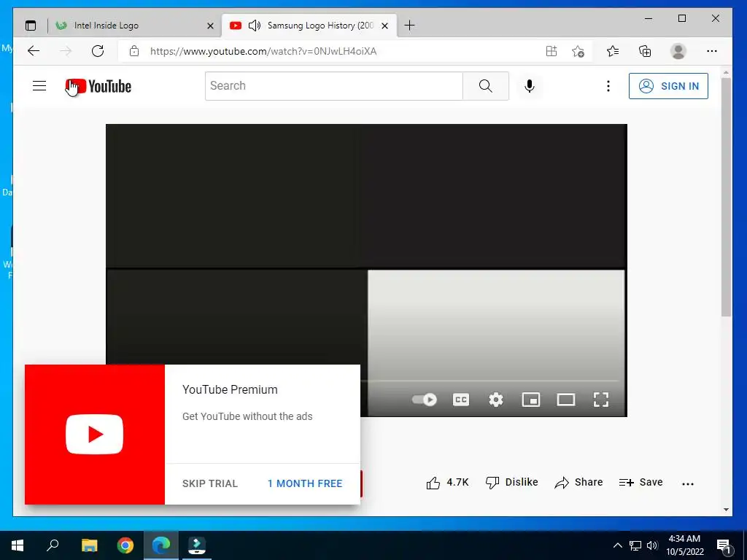Viewport: 747px width, 560px height.
Task: Like the video with 4.7K likes
Action: 447,483
